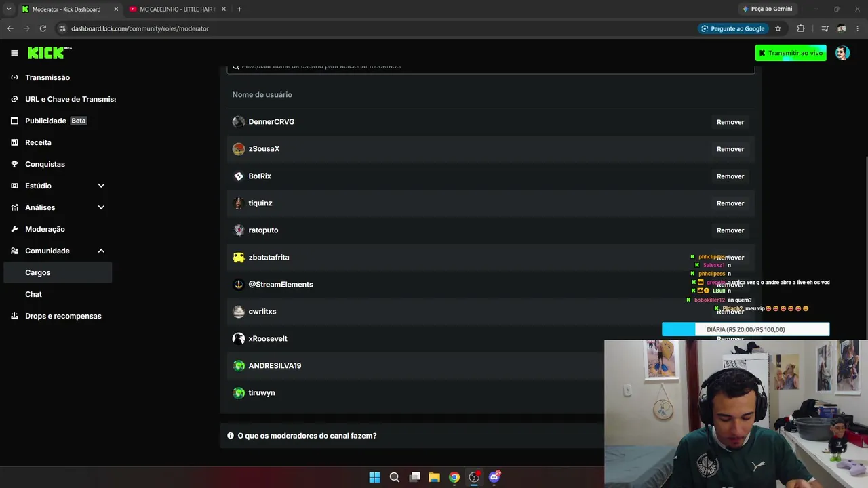Viewport: 868px width, 488px height.
Task: Open URL e Chave de Transmissão
Action: click(71, 99)
